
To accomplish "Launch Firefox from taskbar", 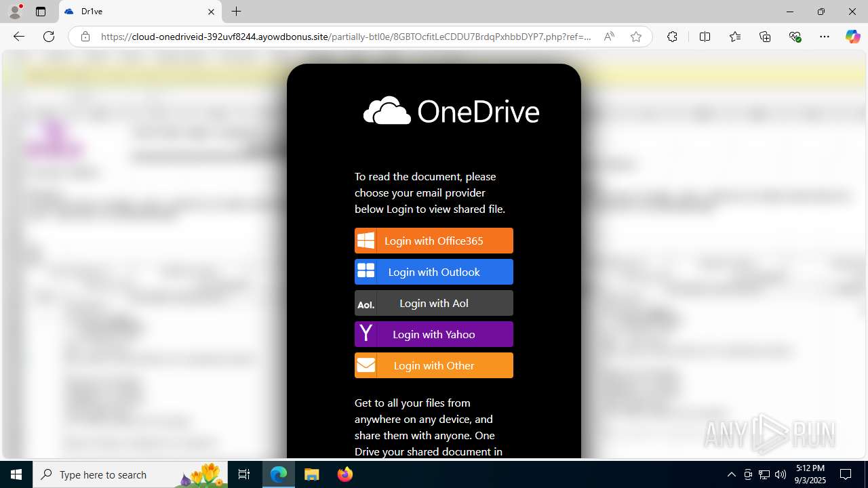I will pos(345,474).
